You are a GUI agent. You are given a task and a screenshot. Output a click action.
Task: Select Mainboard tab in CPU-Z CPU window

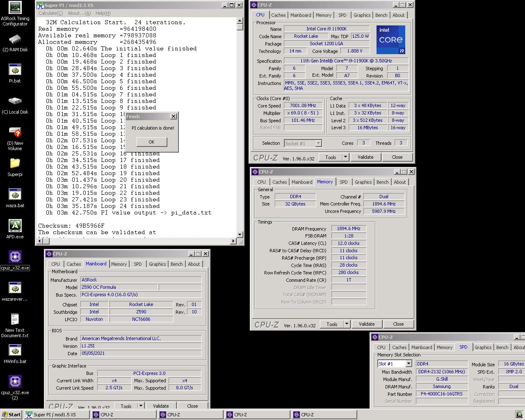coord(301,15)
